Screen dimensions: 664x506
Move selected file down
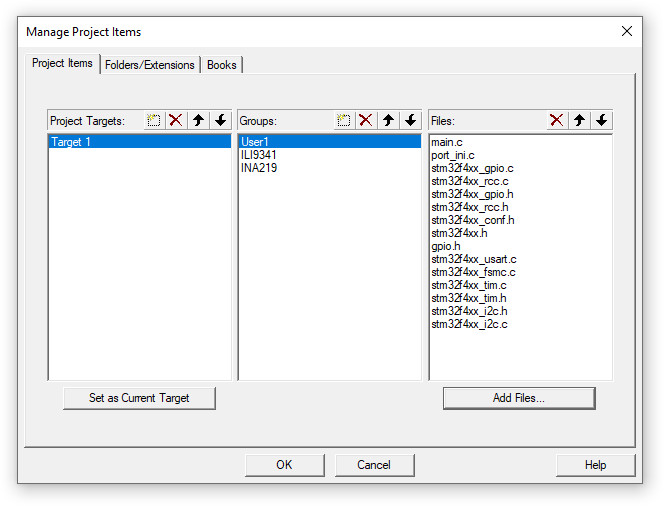point(601,121)
